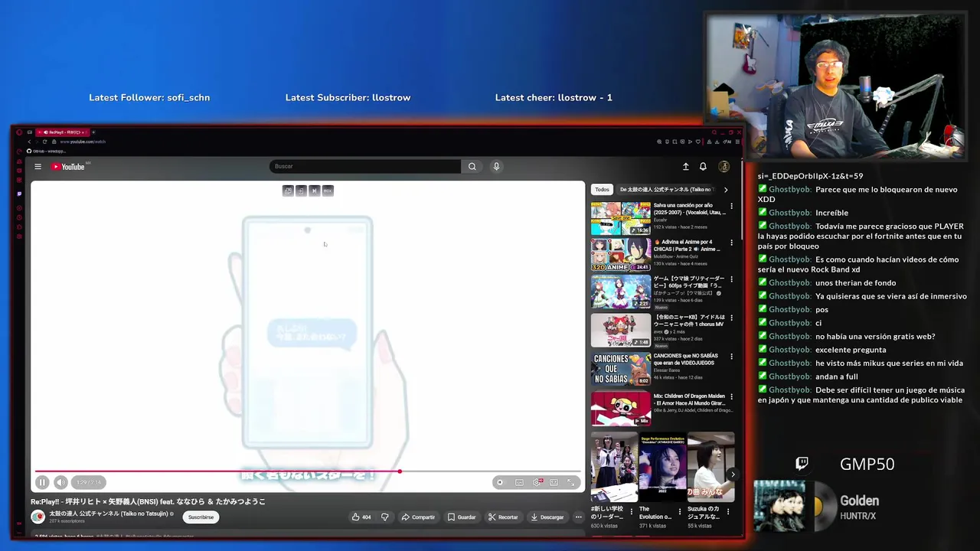Click the video progress bar scrubber
The width and height of the screenshot is (980, 551).
399,471
